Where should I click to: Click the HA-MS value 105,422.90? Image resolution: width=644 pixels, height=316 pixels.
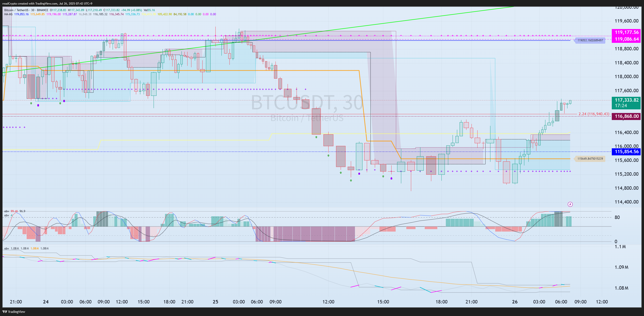coord(165,14)
